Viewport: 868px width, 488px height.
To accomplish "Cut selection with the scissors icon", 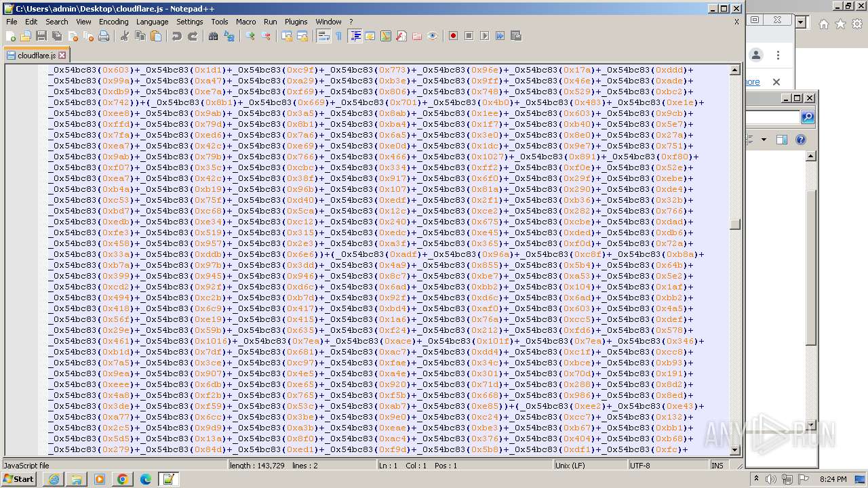I will [x=125, y=36].
